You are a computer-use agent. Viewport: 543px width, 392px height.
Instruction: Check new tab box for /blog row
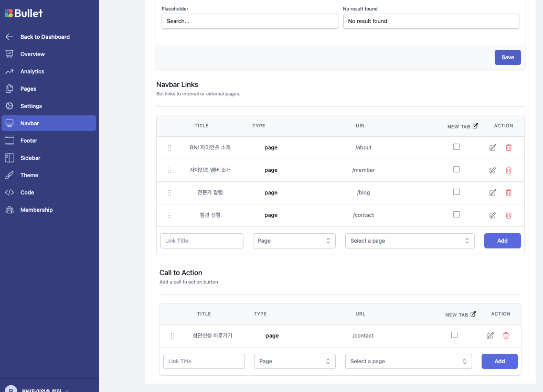pos(456,192)
